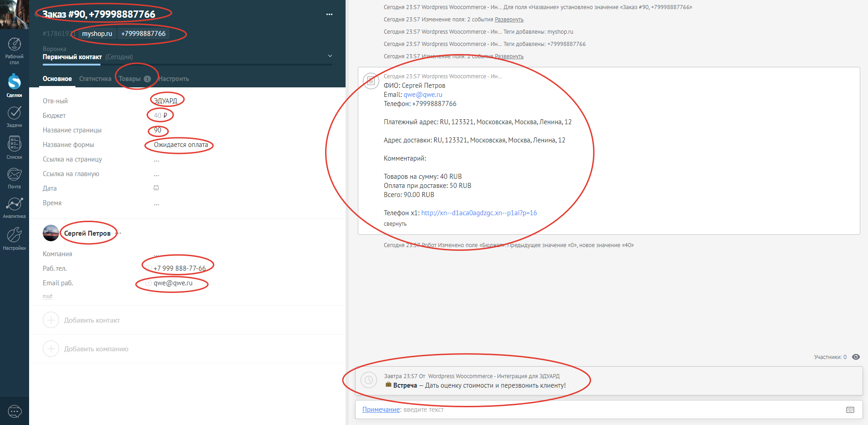Switch to the Товары tab
868x425 pixels.
(130, 79)
